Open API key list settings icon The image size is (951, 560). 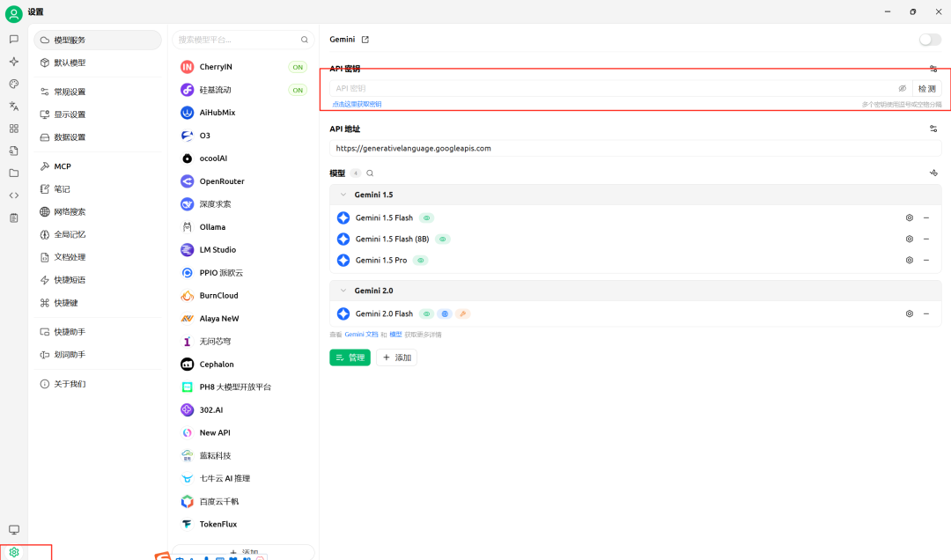933,69
